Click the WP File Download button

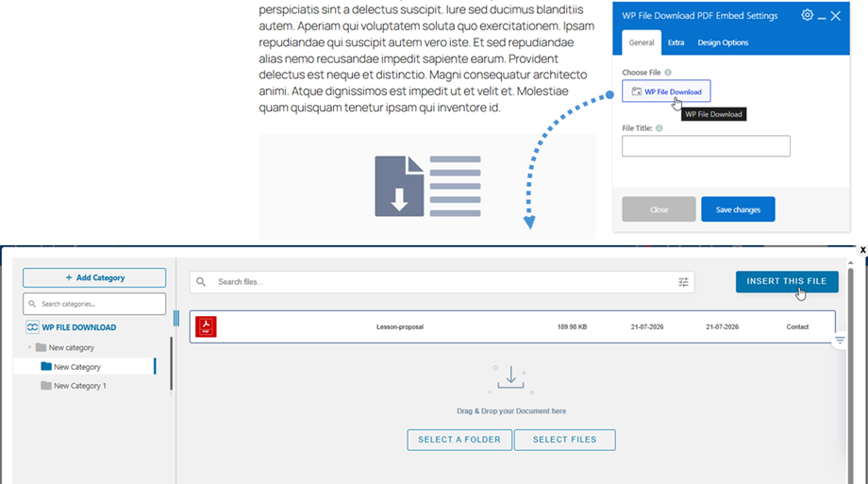click(666, 92)
